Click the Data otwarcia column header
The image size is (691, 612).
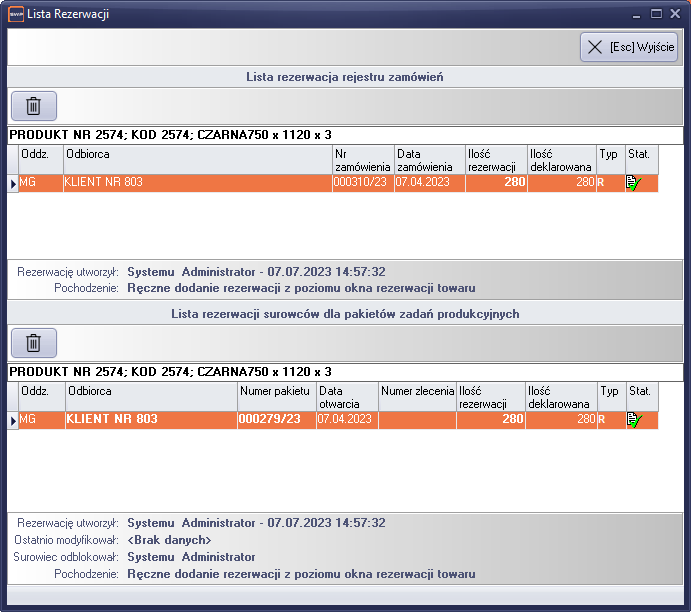(x=346, y=397)
